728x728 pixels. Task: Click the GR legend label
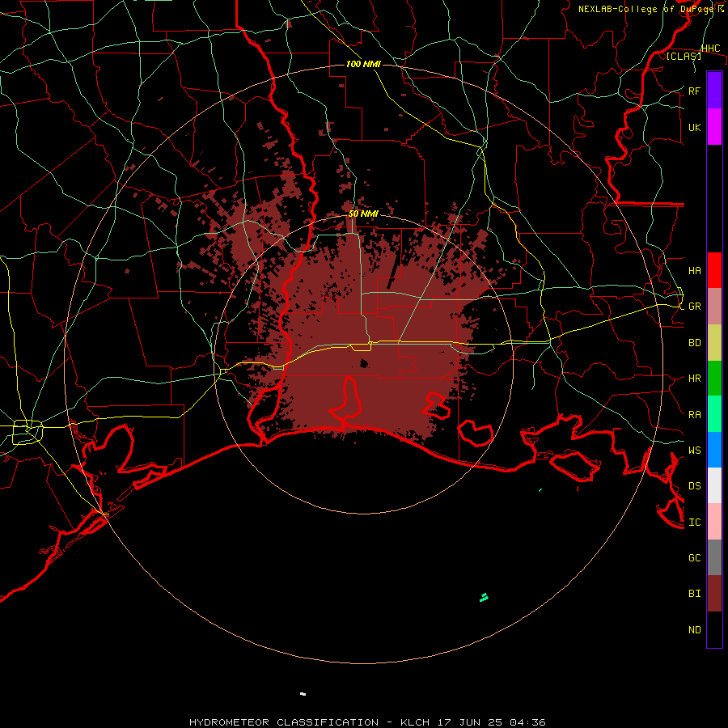pyautogui.click(x=694, y=307)
